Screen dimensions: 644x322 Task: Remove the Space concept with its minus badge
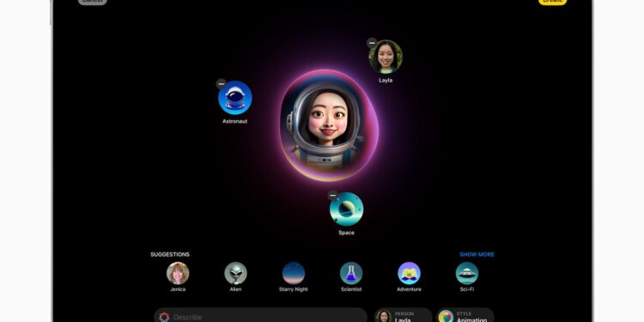[x=332, y=195]
